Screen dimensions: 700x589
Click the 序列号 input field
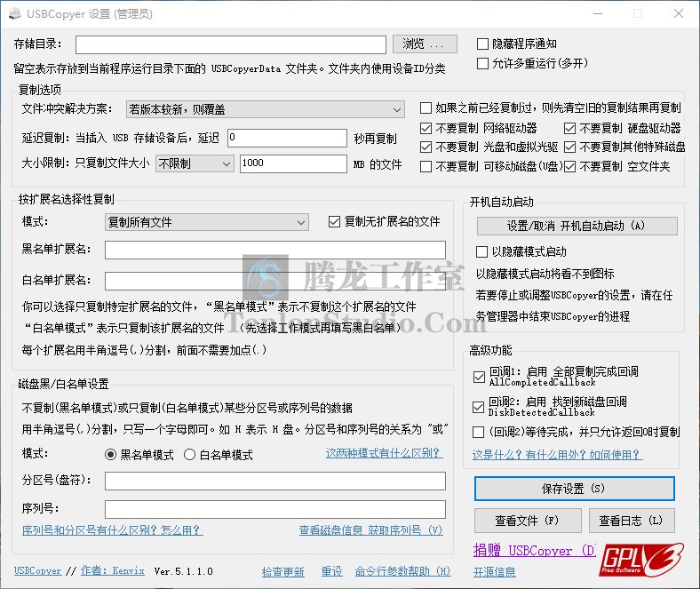[x=275, y=509]
